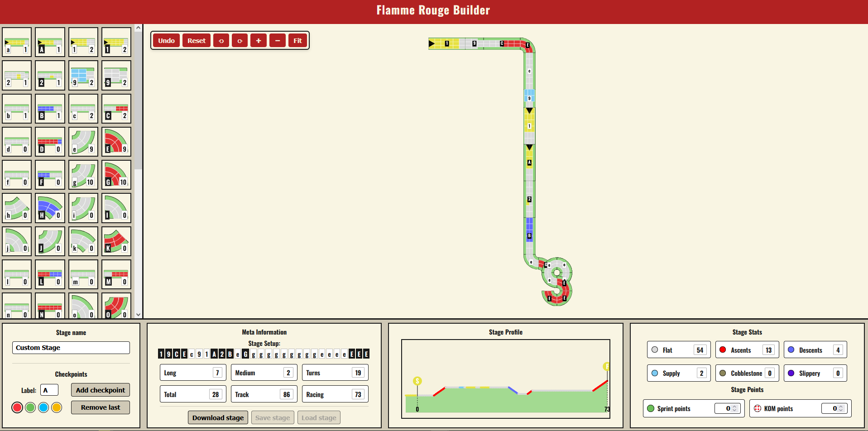Pick red and blue tile 'L'
The height and width of the screenshot is (431, 868).
[x=50, y=274]
